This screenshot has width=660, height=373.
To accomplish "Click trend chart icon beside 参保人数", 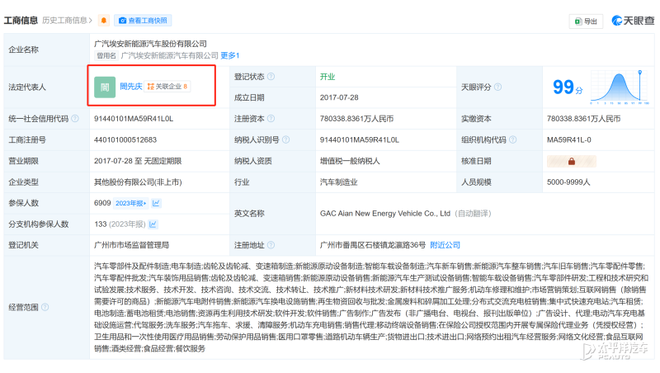I will coord(156,203).
